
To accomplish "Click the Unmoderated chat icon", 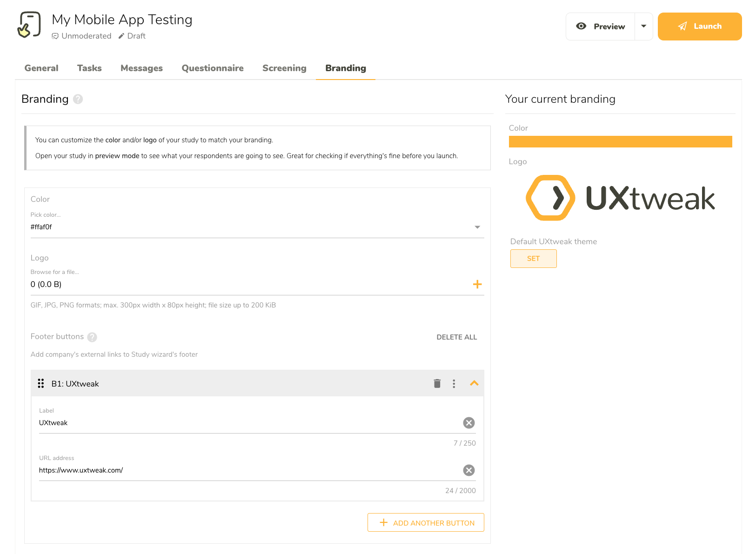I will tap(55, 36).
